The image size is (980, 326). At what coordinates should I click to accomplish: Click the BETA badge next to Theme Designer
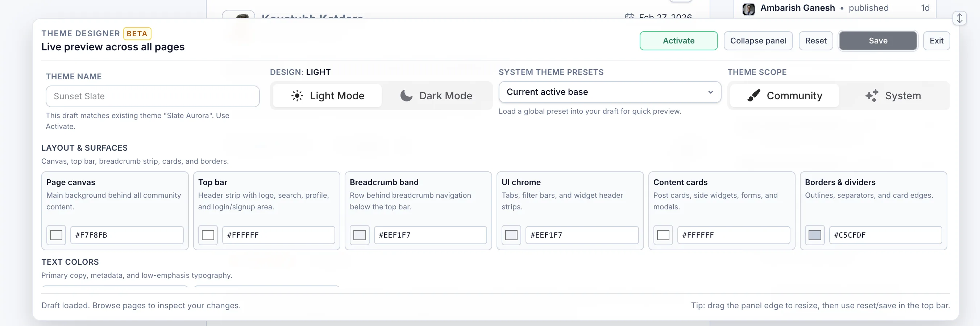(x=137, y=33)
